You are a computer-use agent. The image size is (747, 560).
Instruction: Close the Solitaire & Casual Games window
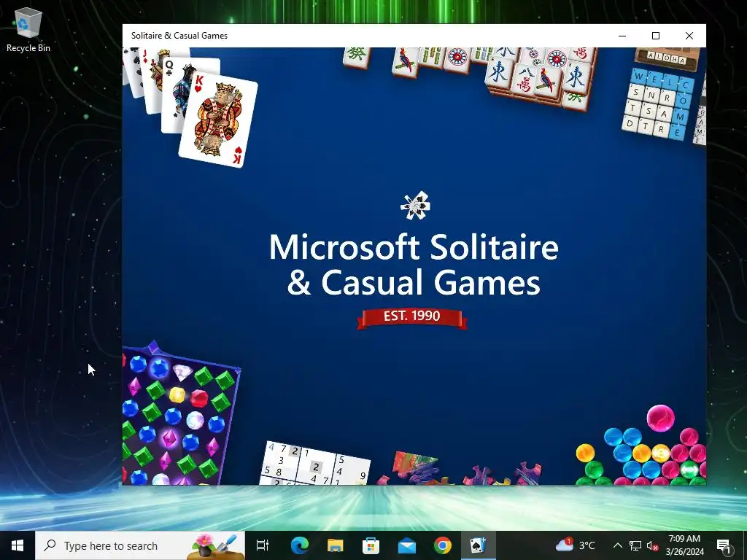(x=689, y=36)
